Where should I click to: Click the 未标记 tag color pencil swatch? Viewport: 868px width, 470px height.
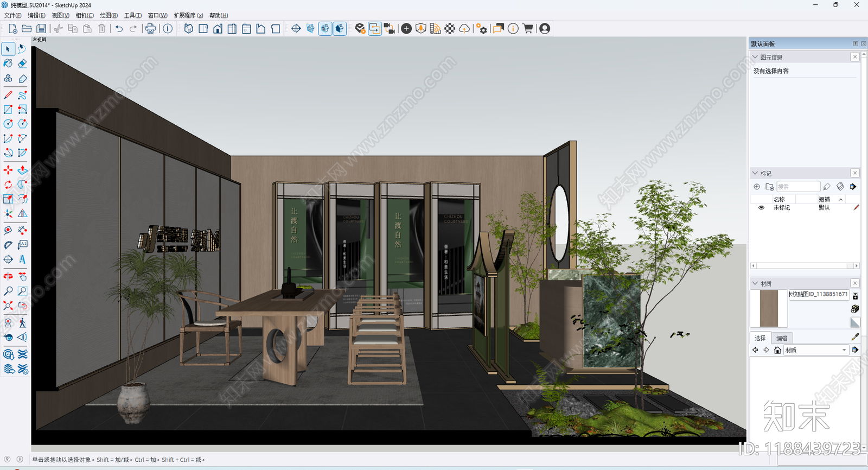click(856, 208)
